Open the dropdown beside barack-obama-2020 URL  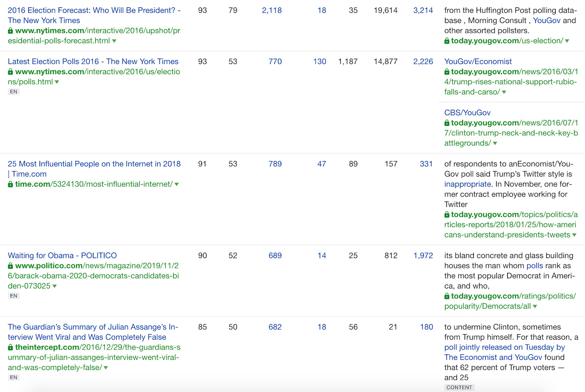click(55, 286)
